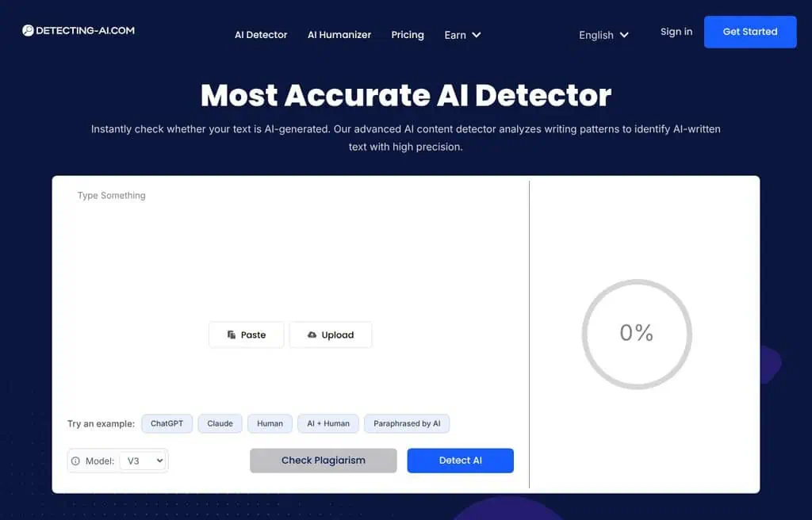
Task: Open the Model V3 dropdown
Action: [143, 461]
